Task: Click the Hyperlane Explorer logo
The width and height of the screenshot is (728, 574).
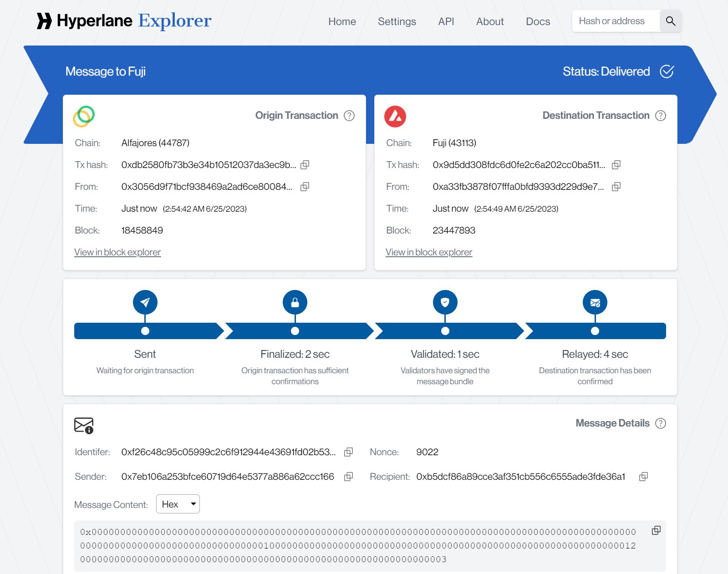Action: [124, 21]
